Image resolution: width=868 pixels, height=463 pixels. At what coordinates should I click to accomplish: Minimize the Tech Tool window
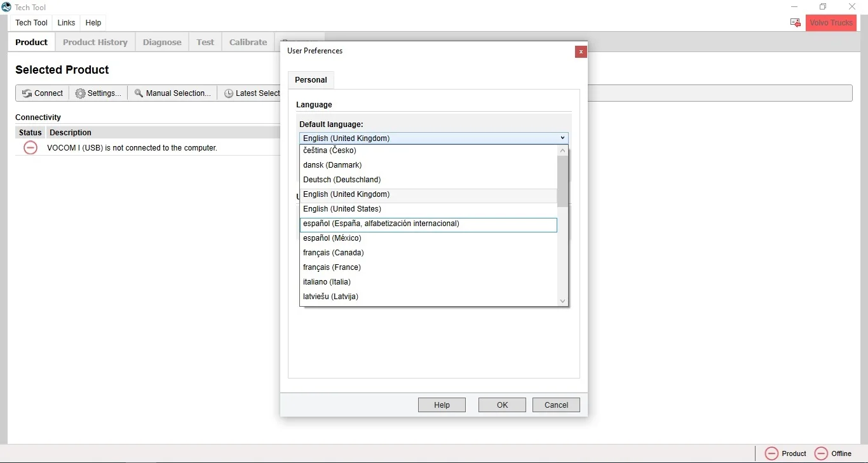click(x=794, y=7)
